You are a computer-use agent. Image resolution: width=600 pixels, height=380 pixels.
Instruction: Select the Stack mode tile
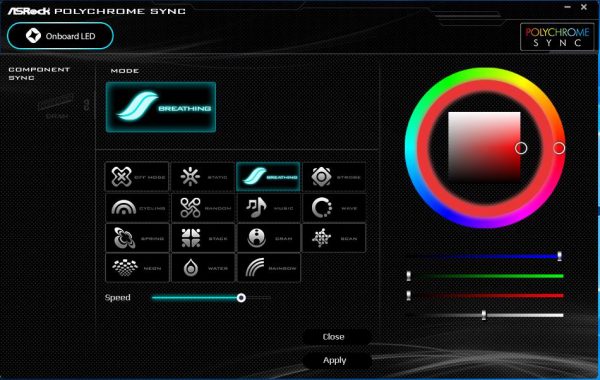[203, 238]
